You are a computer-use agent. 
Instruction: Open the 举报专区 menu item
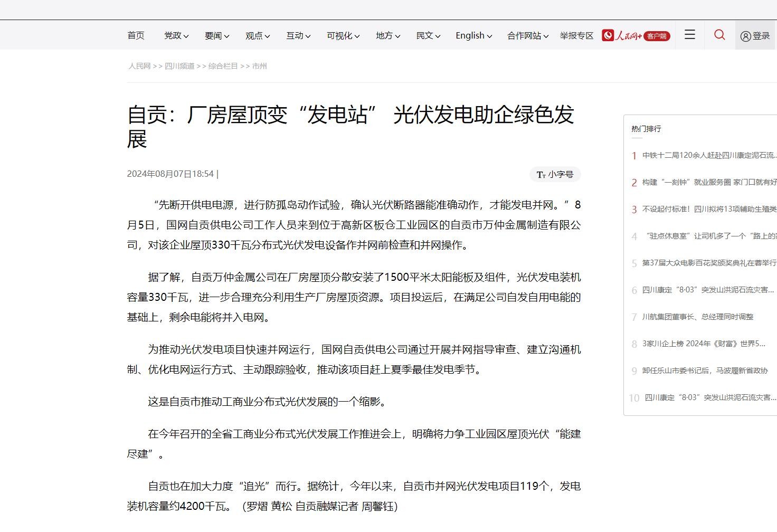[x=576, y=35]
